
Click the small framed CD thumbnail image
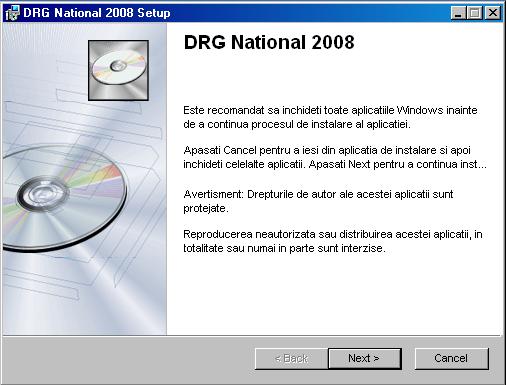coord(118,70)
